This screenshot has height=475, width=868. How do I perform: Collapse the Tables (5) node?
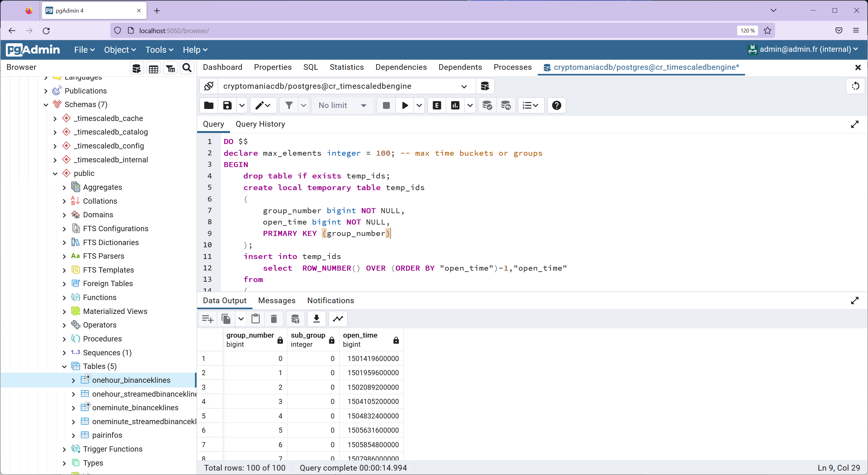pyautogui.click(x=64, y=367)
